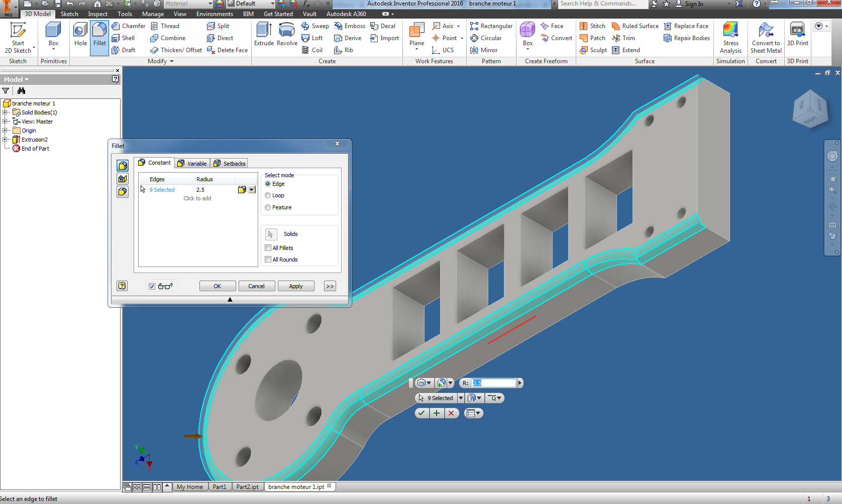This screenshot has height=504, width=842.
Task: Open the Inspect ribbon tab
Action: pyautogui.click(x=97, y=14)
